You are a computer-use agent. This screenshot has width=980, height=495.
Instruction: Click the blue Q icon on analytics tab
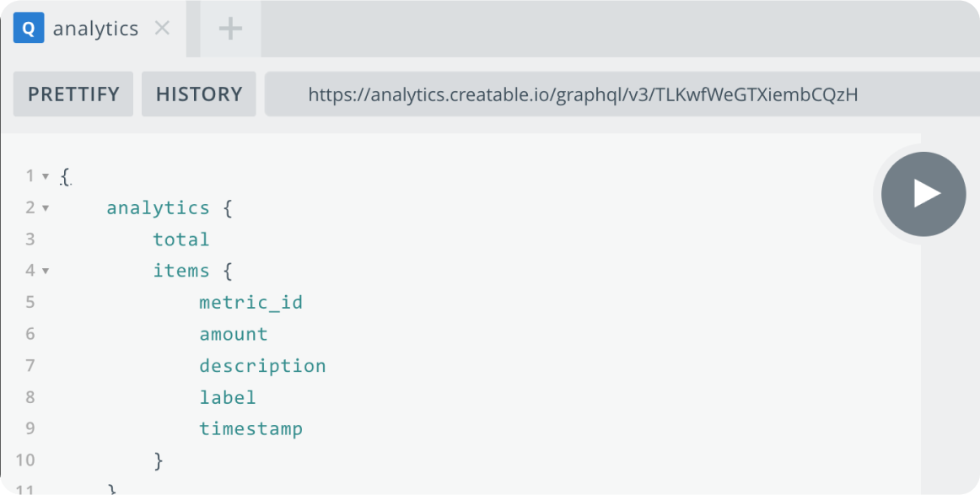click(29, 28)
